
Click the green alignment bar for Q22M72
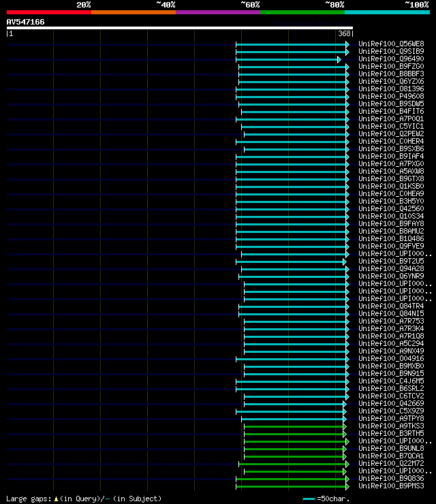tap(294, 464)
